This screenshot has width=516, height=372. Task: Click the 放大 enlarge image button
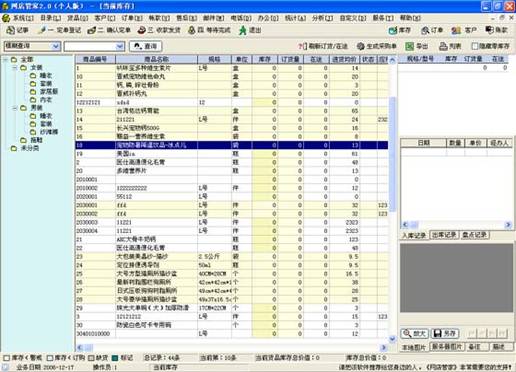(x=415, y=333)
